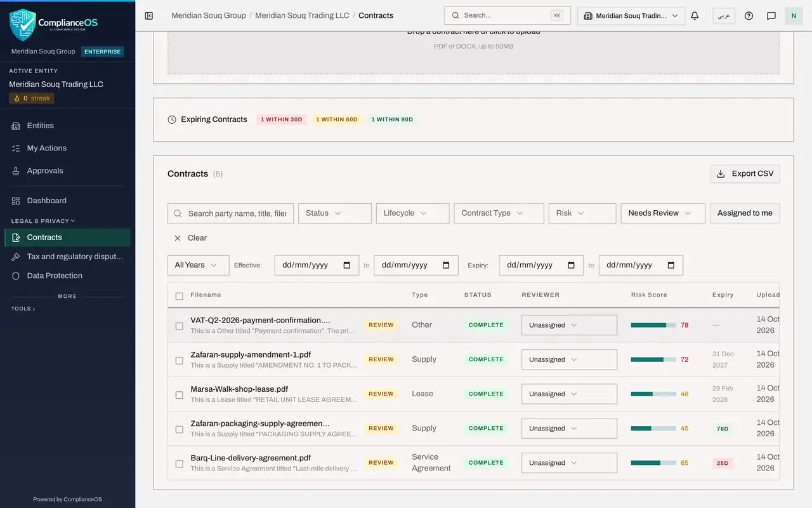Switch language with the عربي button
Image resolution: width=812 pixels, height=508 pixels.
(x=724, y=16)
